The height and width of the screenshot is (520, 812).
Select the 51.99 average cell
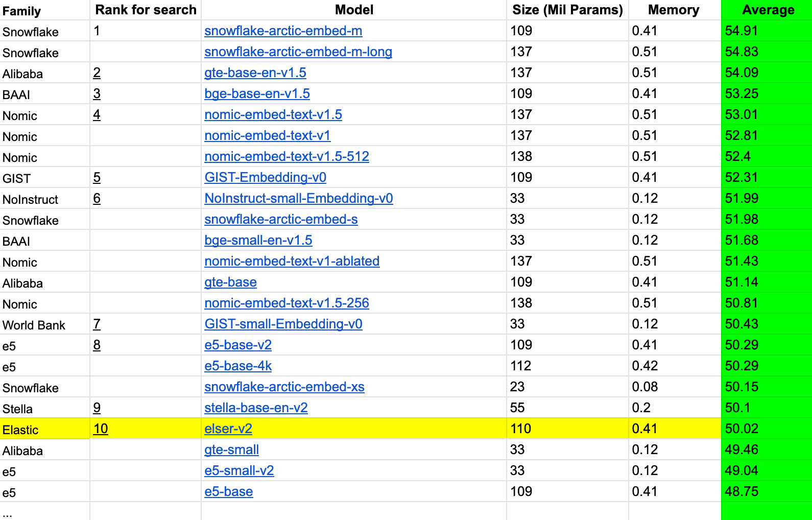pos(767,199)
